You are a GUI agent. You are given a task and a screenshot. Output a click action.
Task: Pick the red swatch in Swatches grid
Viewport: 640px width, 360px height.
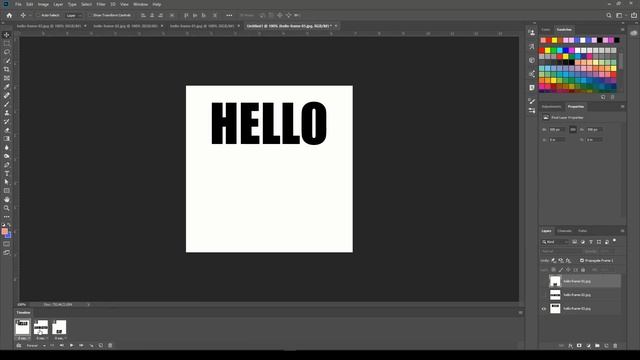[x=542, y=50]
